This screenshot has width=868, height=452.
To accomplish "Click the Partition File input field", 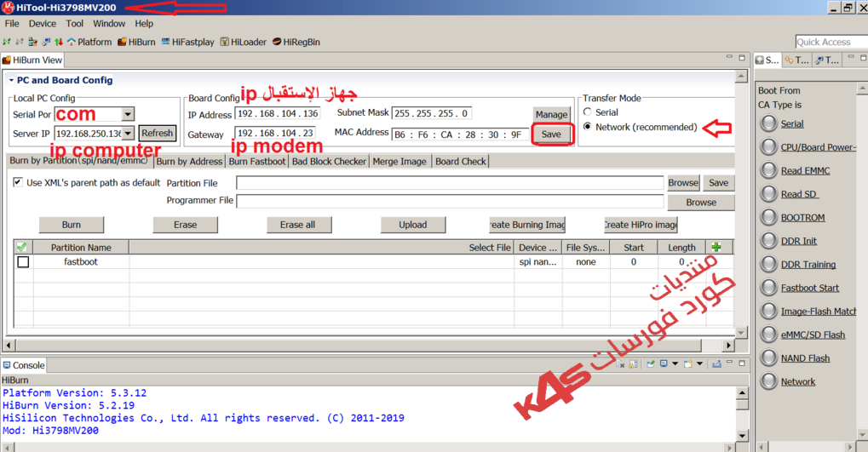I will point(450,182).
